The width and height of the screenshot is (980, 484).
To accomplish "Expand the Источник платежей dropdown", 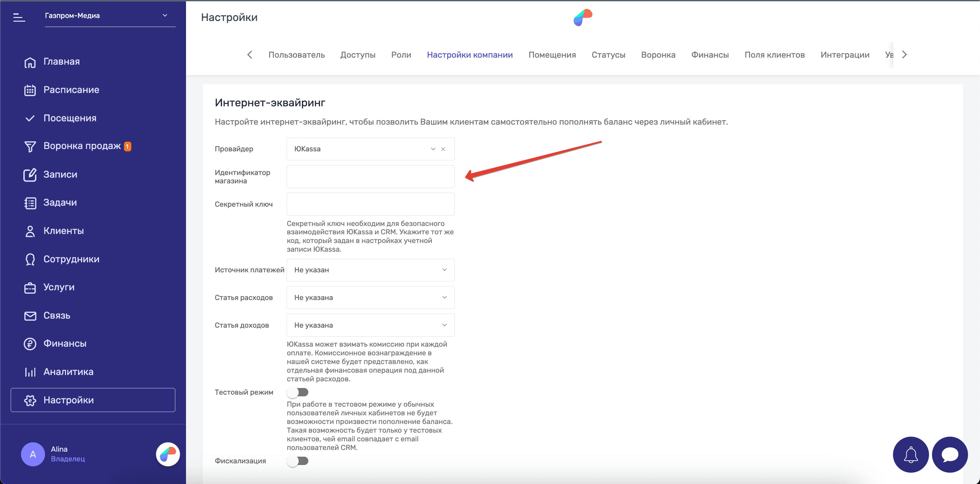I will point(370,270).
